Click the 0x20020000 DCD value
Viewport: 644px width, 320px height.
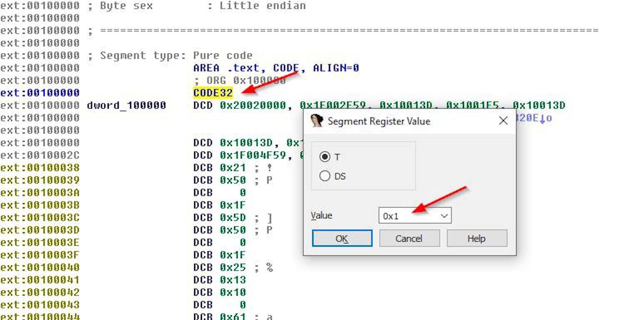coord(253,106)
